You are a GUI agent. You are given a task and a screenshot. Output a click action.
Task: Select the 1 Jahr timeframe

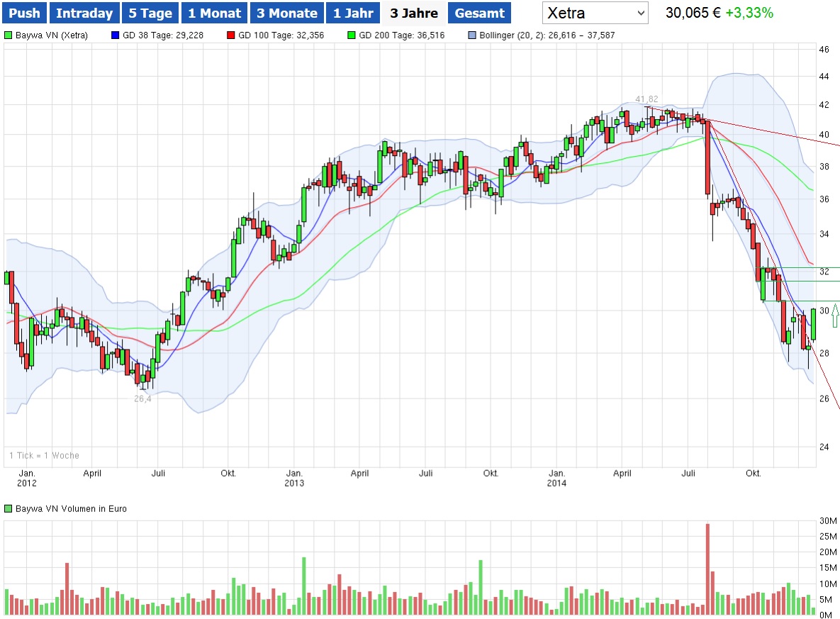pos(354,12)
